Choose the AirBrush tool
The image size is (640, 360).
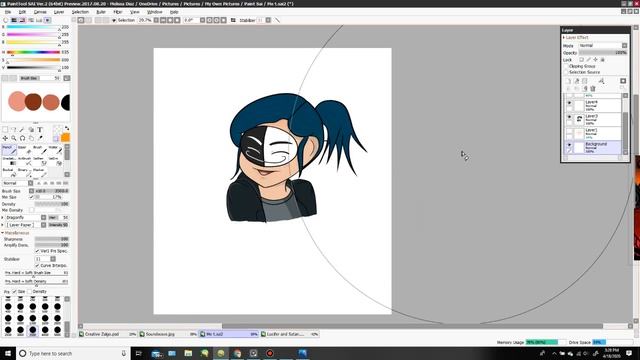(x=24, y=161)
